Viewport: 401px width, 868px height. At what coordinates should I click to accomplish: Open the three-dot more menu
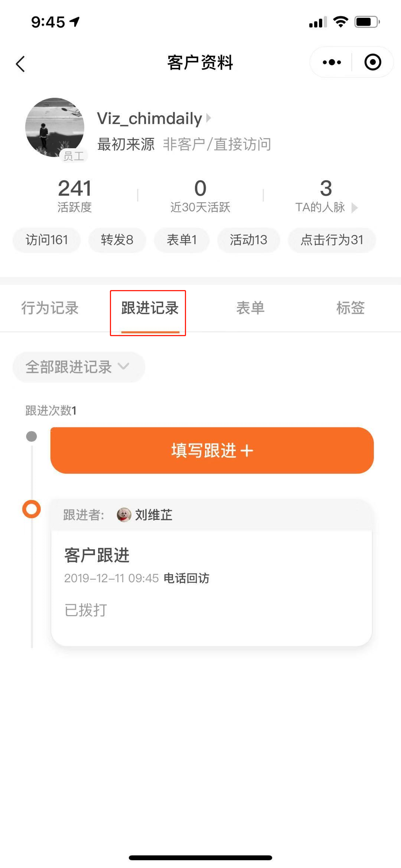(x=332, y=62)
